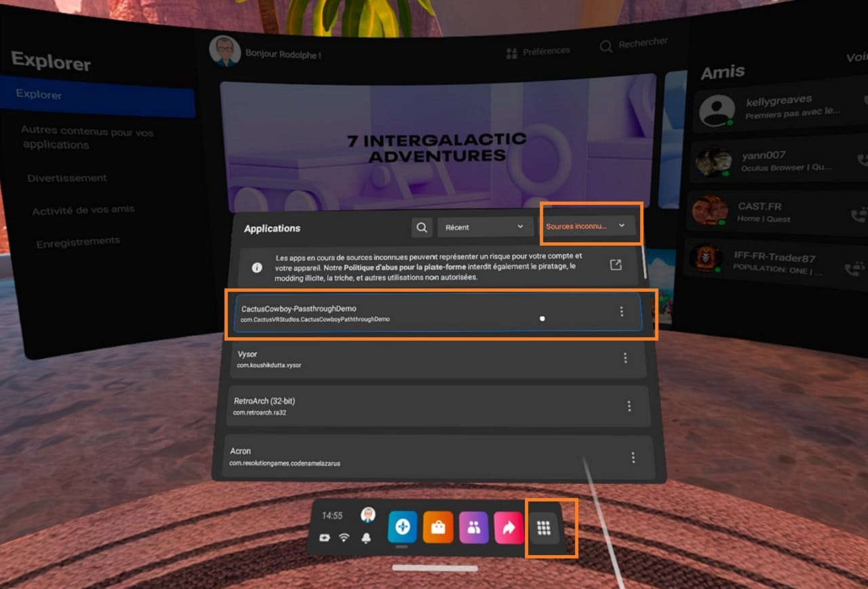This screenshot has height=589, width=868.
Task: Open Autres contenus pour vos applications
Action: [x=87, y=138]
